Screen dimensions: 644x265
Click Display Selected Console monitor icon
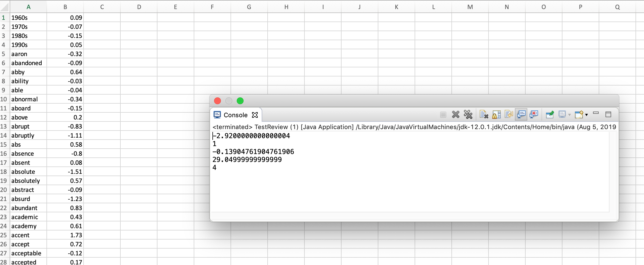pyautogui.click(x=562, y=114)
